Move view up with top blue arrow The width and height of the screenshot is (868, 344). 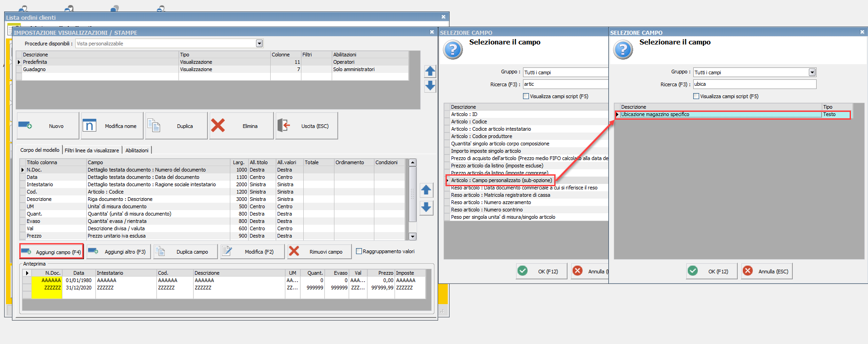(x=430, y=71)
